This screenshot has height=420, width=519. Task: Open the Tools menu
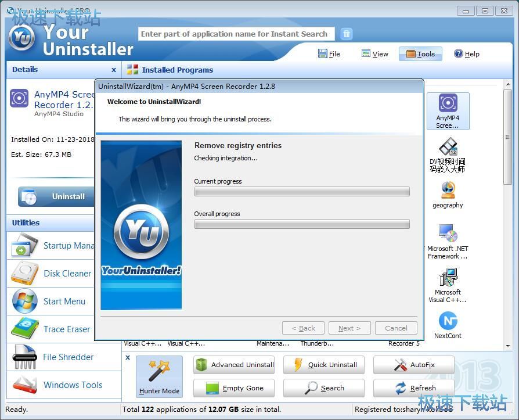click(420, 53)
